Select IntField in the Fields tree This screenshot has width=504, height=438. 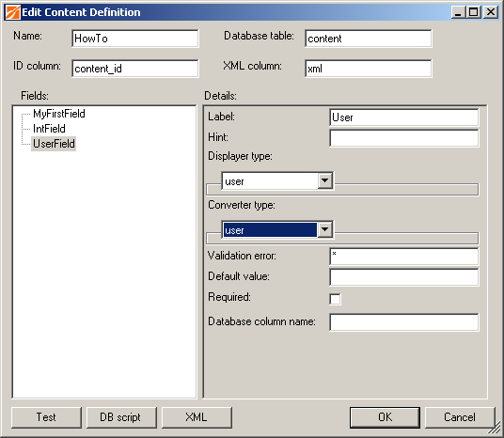(x=49, y=129)
